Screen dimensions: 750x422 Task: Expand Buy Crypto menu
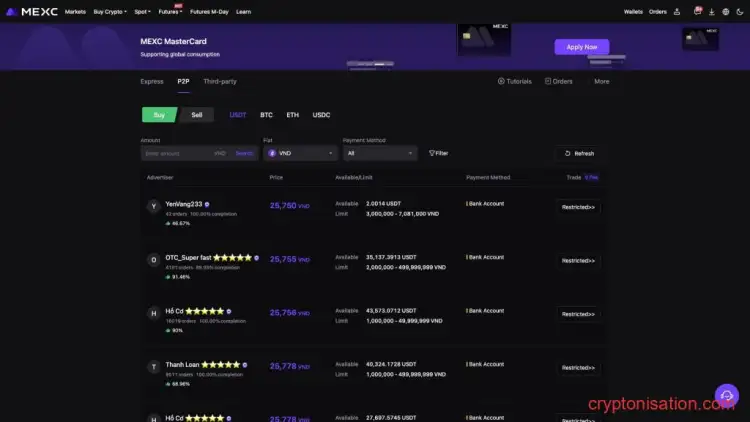(x=110, y=11)
